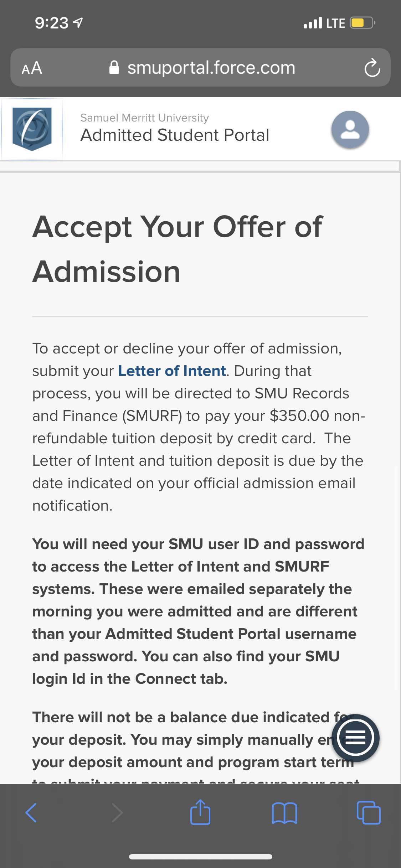The width and height of the screenshot is (401, 868).
Task: Tap the battery indicator in status bar
Action: [x=363, y=23]
